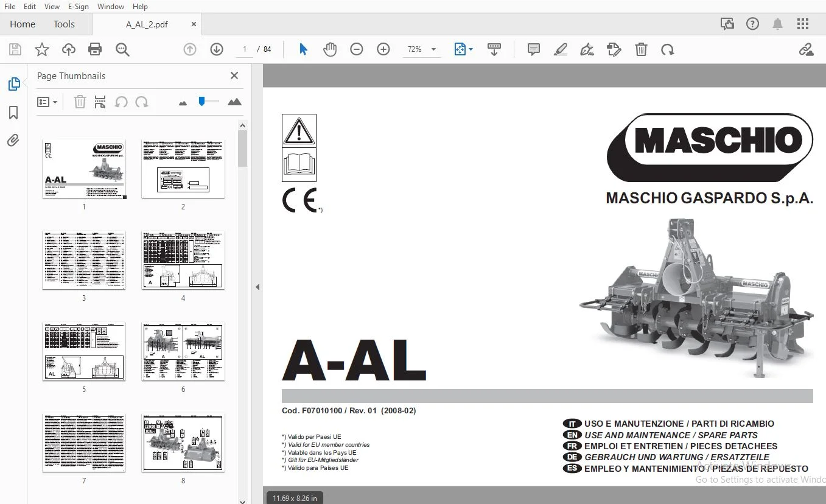The width and height of the screenshot is (826, 504).
Task: Enlarge thumbnail size large mountain icon
Action: [234, 102]
